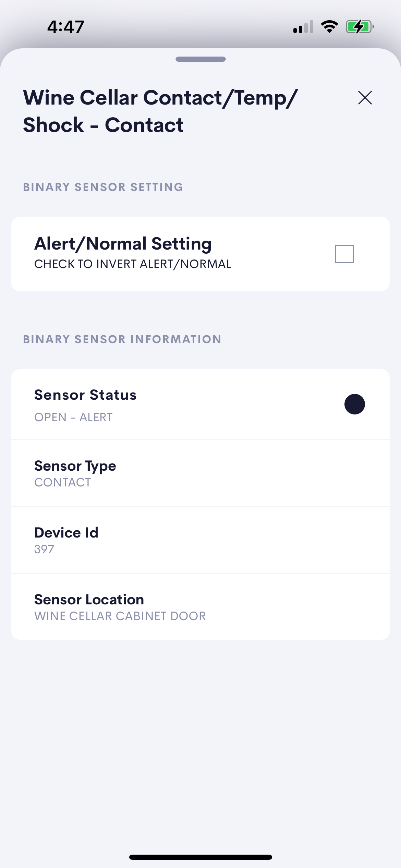The height and width of the screenshot is (868, 401).
Task: Tap the Wine Cellar Contact/Temp/Shock title
Action: [160, 111]
